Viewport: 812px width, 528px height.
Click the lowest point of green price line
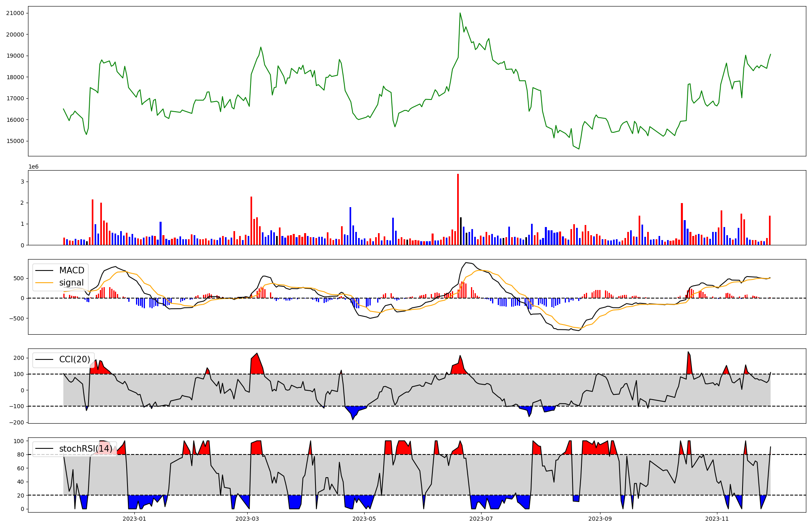(x=579, y=149)
